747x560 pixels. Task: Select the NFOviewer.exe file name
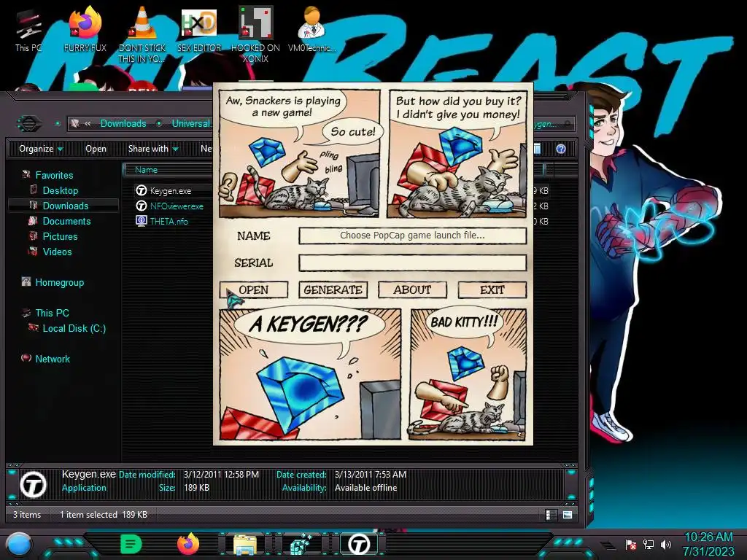(177, 206)
